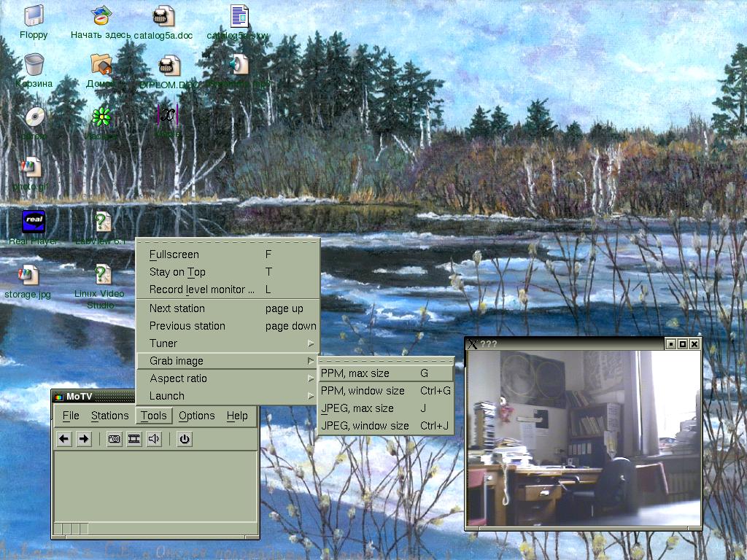
Task: Open the Корзина trash icon
Action: tap(34, 65)
